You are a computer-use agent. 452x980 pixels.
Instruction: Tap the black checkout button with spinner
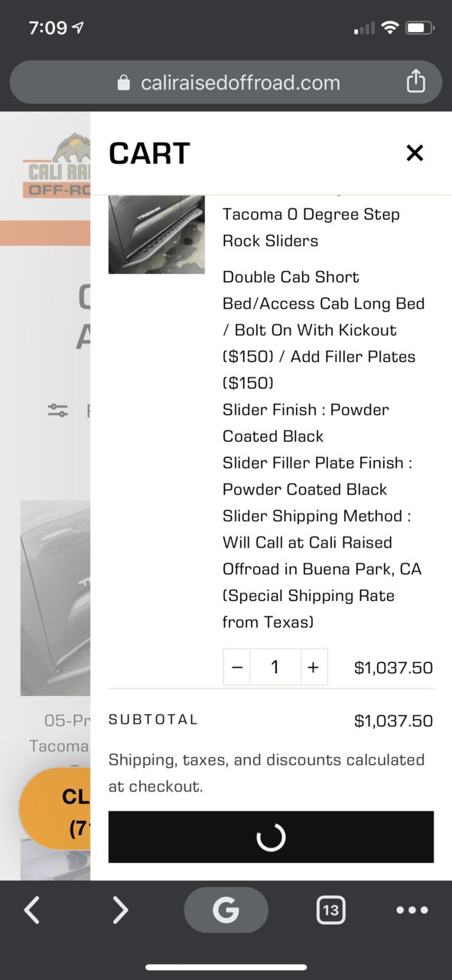click(271, 837)
